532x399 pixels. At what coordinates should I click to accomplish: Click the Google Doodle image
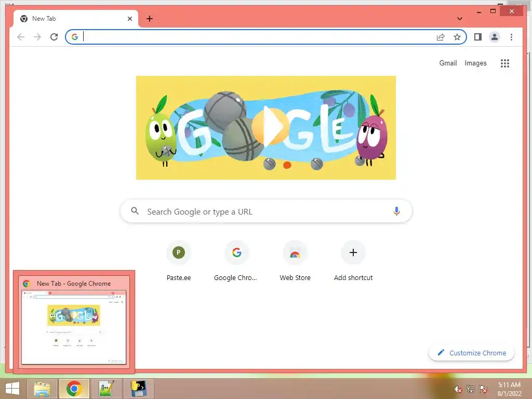[265, 128]
